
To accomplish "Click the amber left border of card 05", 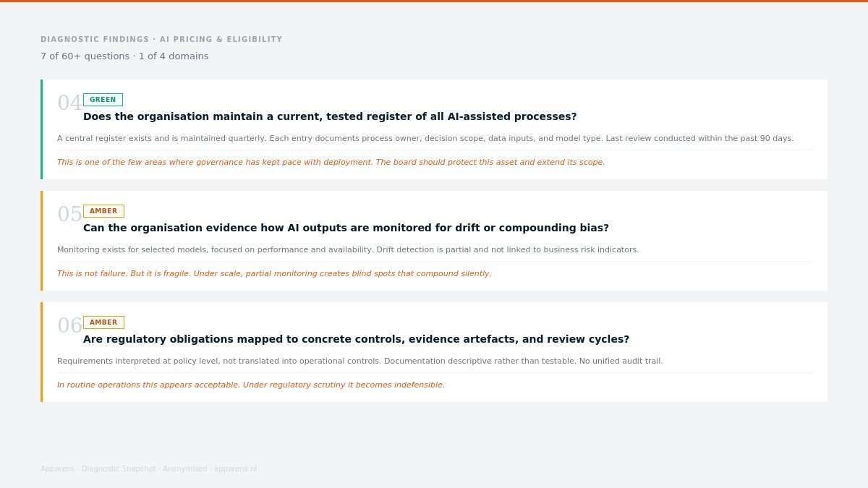I will coord(41,241).
